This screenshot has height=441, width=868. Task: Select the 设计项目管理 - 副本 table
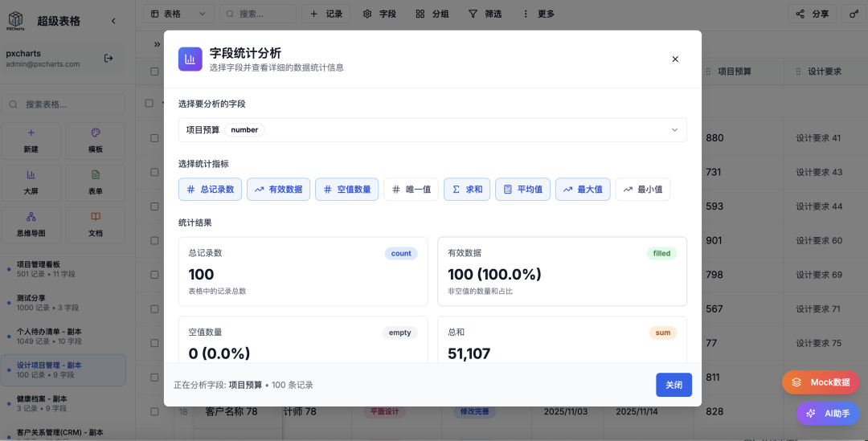[x=63, y=370]
